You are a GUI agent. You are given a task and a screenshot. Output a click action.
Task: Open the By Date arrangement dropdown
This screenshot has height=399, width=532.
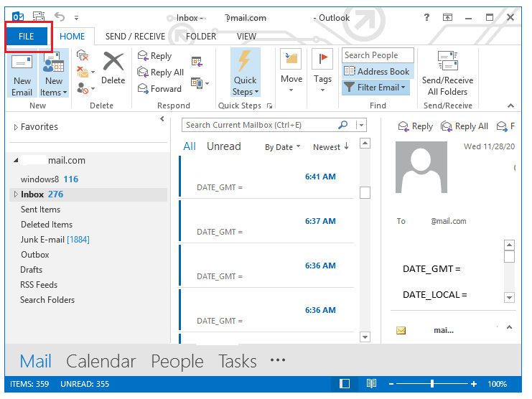(x=283, y=147)
